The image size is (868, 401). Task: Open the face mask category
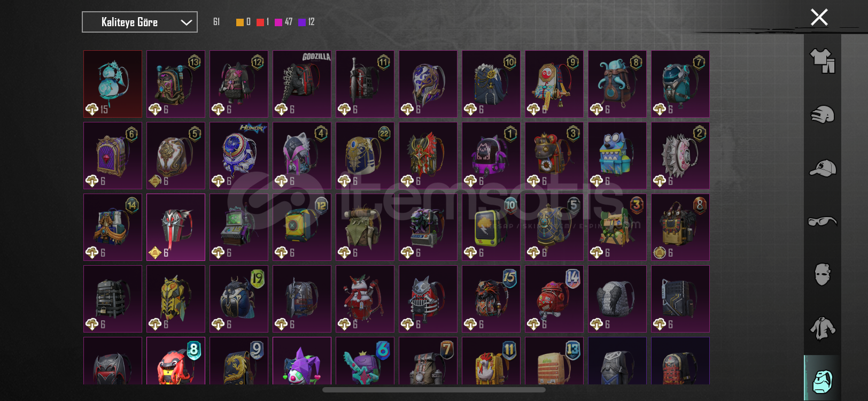tap(822, 274)
